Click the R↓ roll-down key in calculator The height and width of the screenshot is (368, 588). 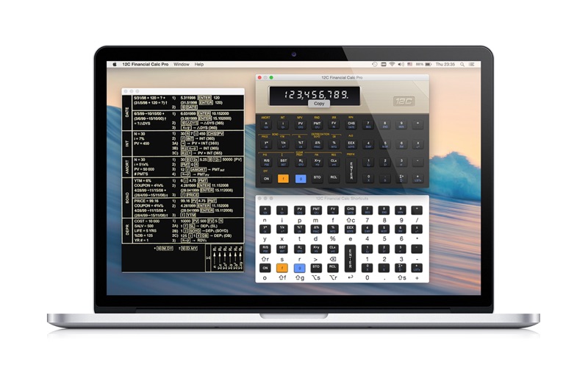coord(300,162)
